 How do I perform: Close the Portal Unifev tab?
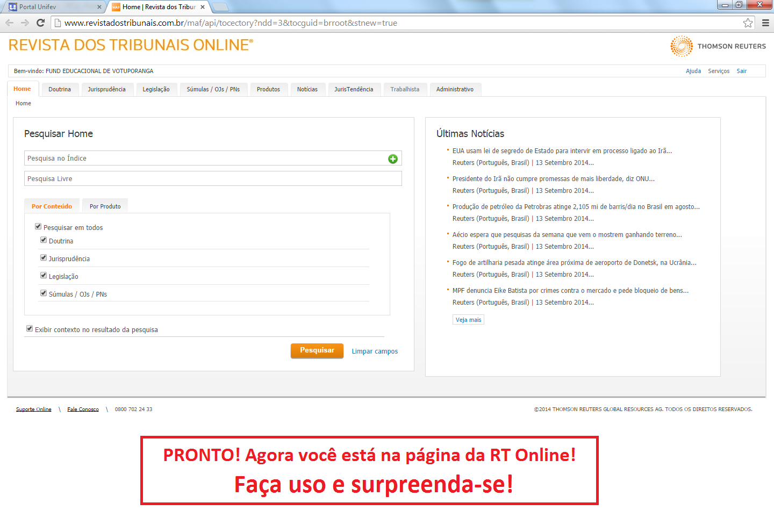[x=99, y=7]
